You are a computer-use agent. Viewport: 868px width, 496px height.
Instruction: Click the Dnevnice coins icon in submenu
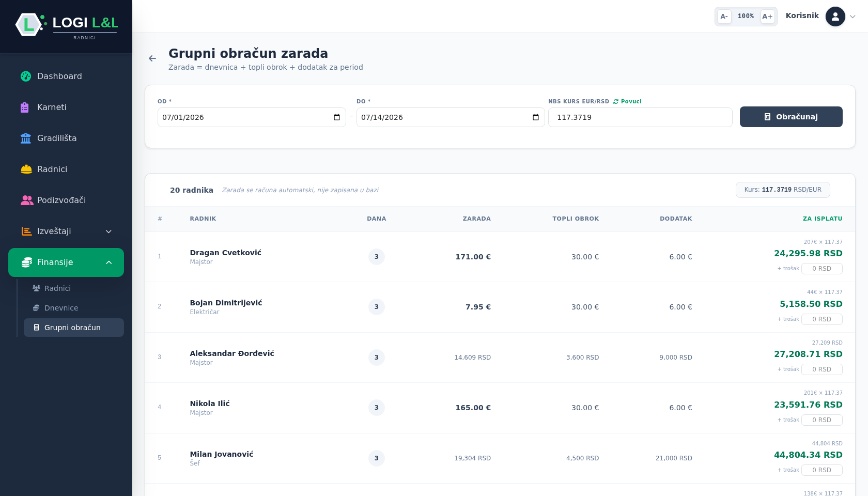point(36,308)
